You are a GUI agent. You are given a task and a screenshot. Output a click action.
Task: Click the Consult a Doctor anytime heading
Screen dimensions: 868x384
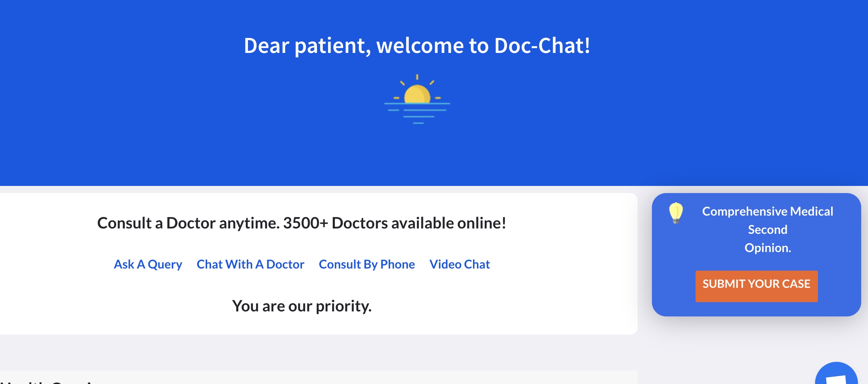pos(302,223)
